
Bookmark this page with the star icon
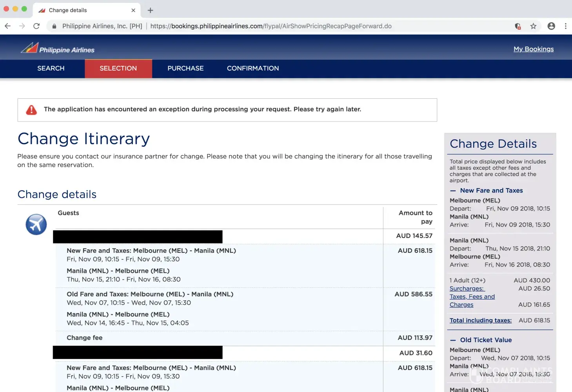[x=533, y=26]
